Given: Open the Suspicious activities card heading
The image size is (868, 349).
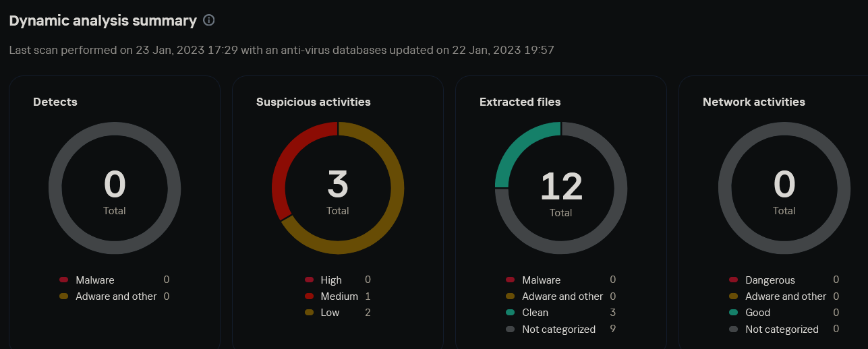Looking at the screenshot, I should click(313, 102).
